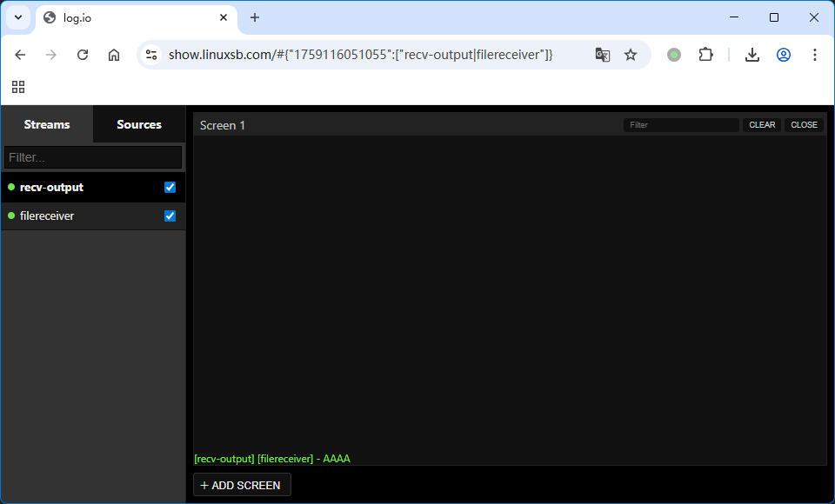Click the streams Filter input in sidebar
The height and width of the screenshot is (504, 835).
click(93, 157)
